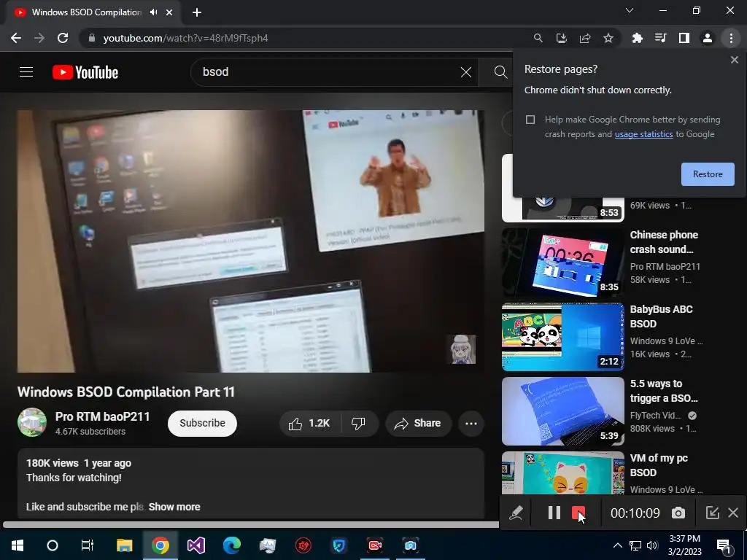Open Chrome profile avatar icon
The width and height of the screenshot is (747, 560).
[x=708, y=38]
